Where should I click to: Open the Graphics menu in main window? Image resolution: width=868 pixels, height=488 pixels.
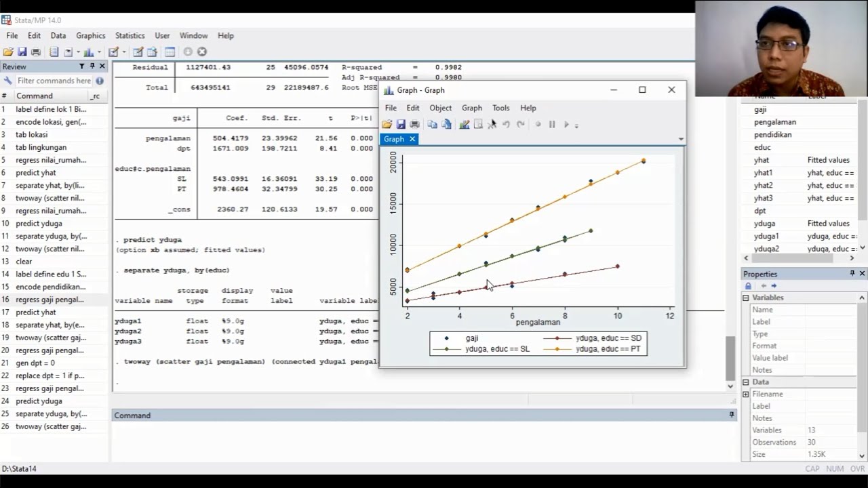tap(90, 35)
